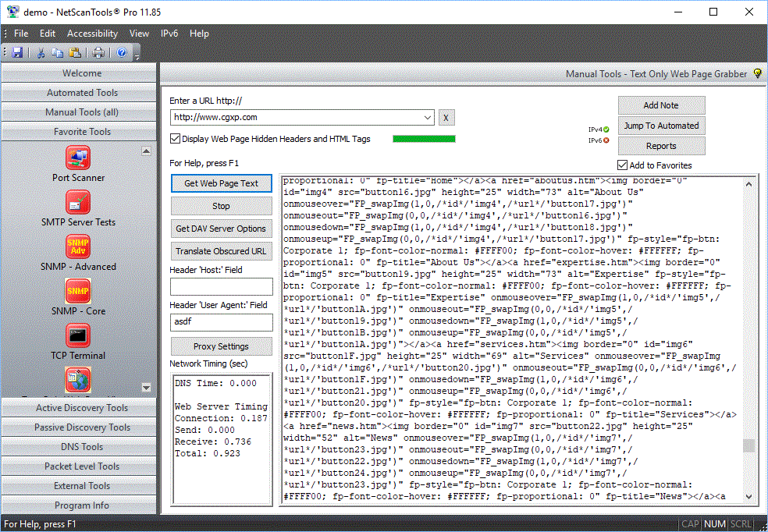Click the Print toolbar icon
The image size is (768, 532).
click(98, 52)
